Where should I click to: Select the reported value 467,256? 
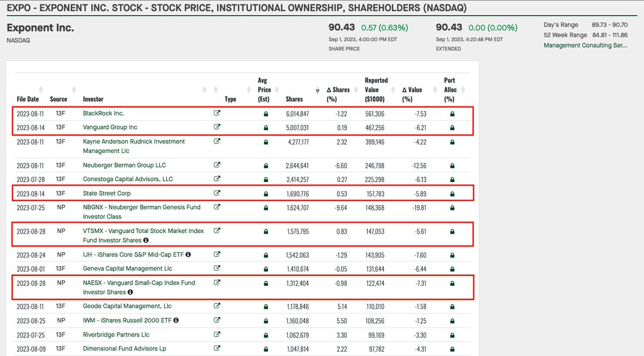[376, 128]
